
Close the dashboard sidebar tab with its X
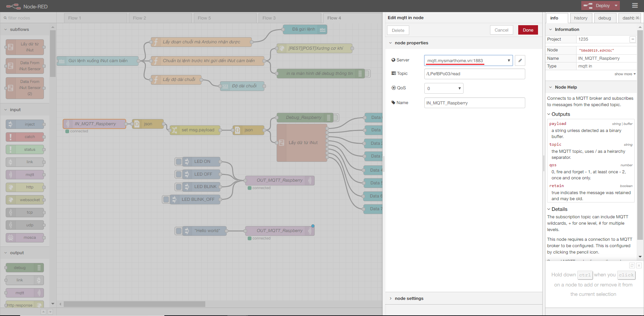[637, 18]
